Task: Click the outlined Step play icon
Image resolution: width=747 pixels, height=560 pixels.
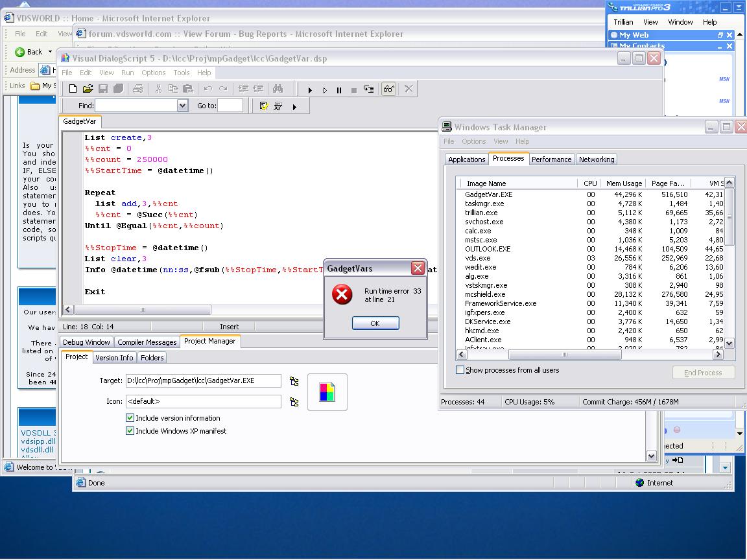Action: [x=325, y=89]
